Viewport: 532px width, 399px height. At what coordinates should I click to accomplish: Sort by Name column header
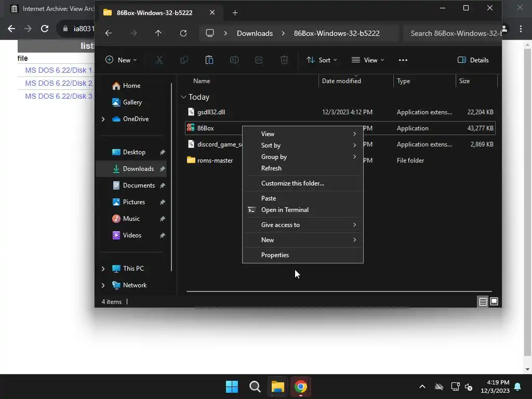point(202,81)
